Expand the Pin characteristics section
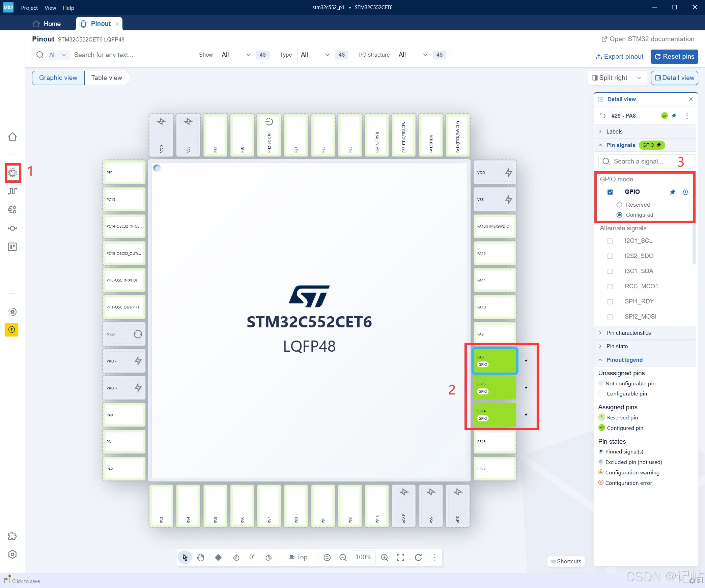This screenshot has height=588, width=705. pyautogui.click(x=645, y=333)
